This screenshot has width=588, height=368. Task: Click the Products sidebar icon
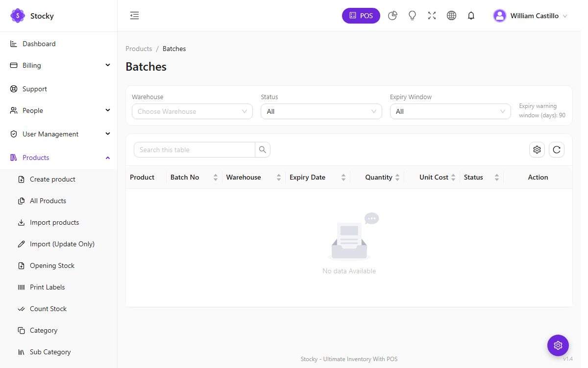pyautogui.click(x=14, y=158)
